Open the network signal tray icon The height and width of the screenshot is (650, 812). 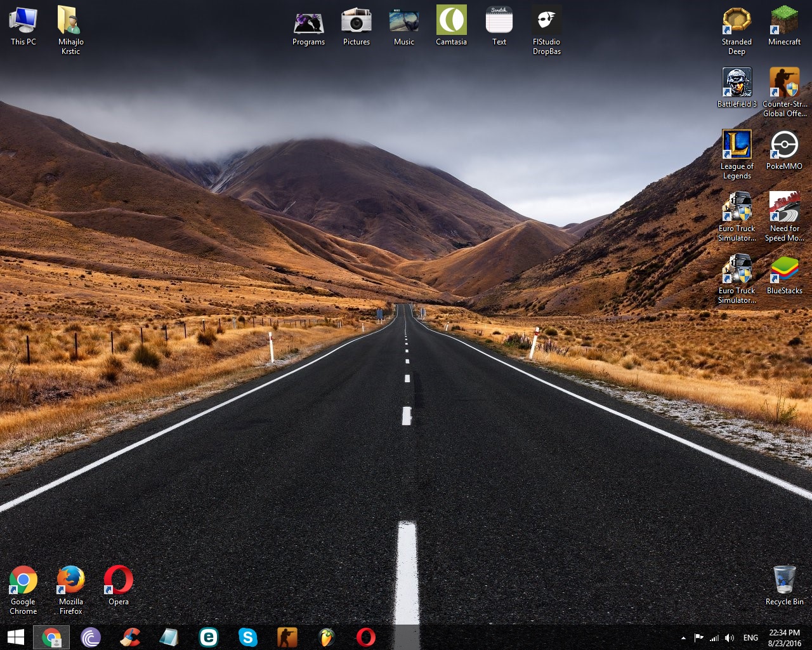[714, 638]
